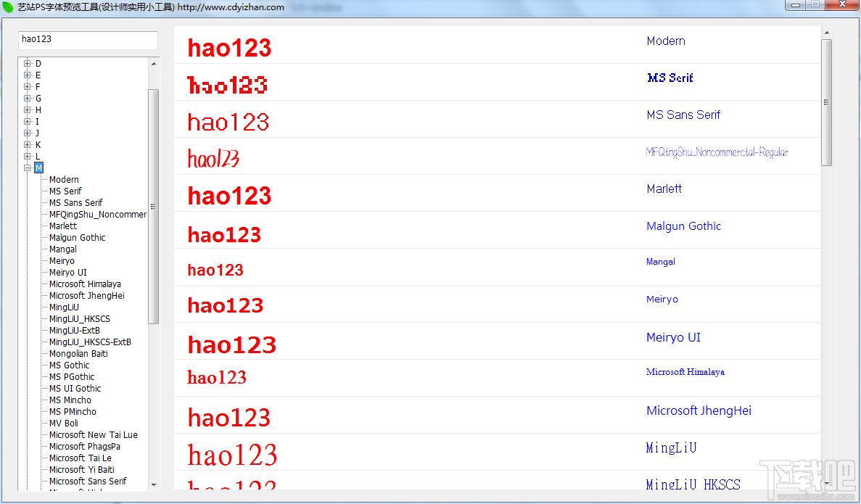Click the Meiryo UI font label
Viewport: 861px width, 504px height.
(673, 338)
